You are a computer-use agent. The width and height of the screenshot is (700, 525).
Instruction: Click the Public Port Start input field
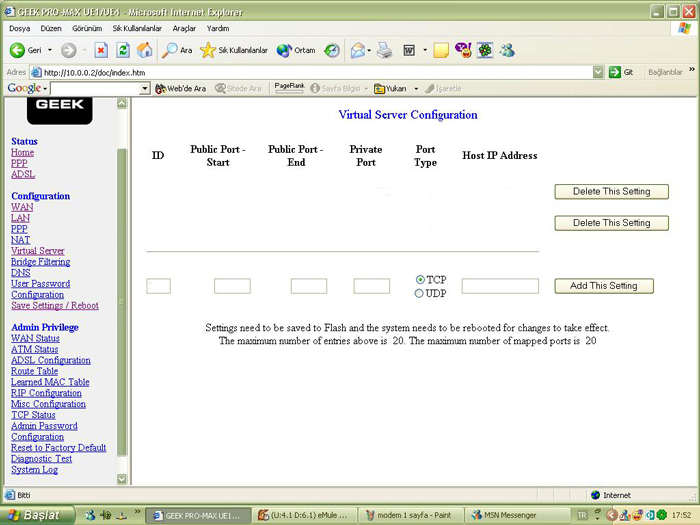tap(232, 286)
